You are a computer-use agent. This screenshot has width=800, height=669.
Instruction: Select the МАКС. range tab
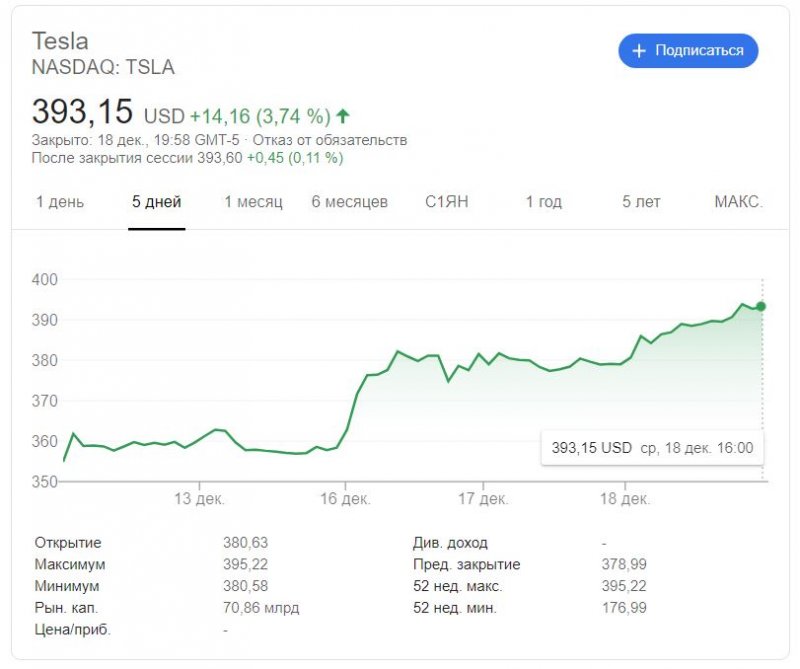tap(738, 202)
